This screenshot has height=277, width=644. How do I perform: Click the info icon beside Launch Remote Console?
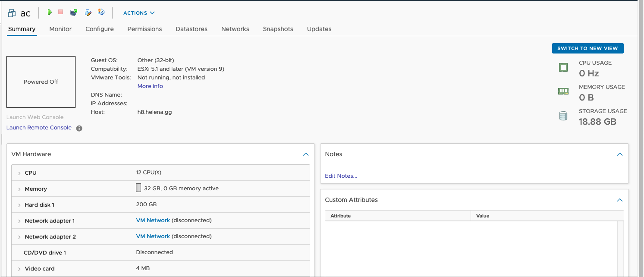tap(79, 128)
